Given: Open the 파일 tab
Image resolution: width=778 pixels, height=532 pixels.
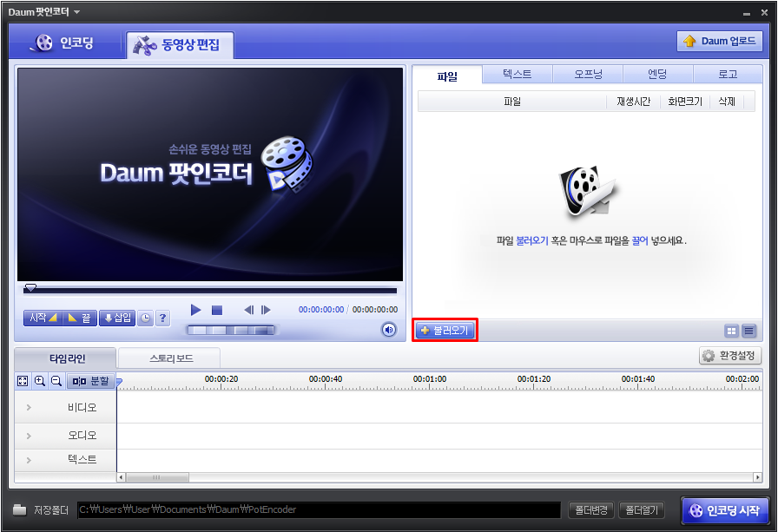Looking at the screenshot, I should [x=447, y=76].
